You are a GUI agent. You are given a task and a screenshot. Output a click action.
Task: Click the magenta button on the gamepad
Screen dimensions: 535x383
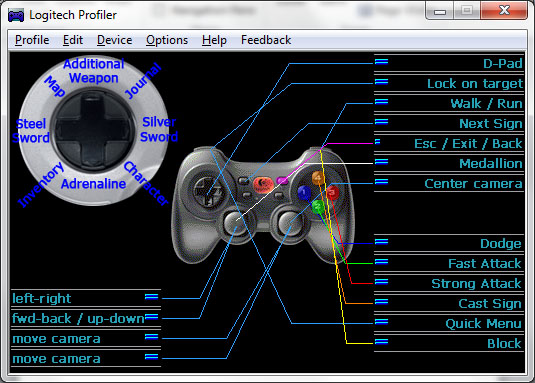282,180
